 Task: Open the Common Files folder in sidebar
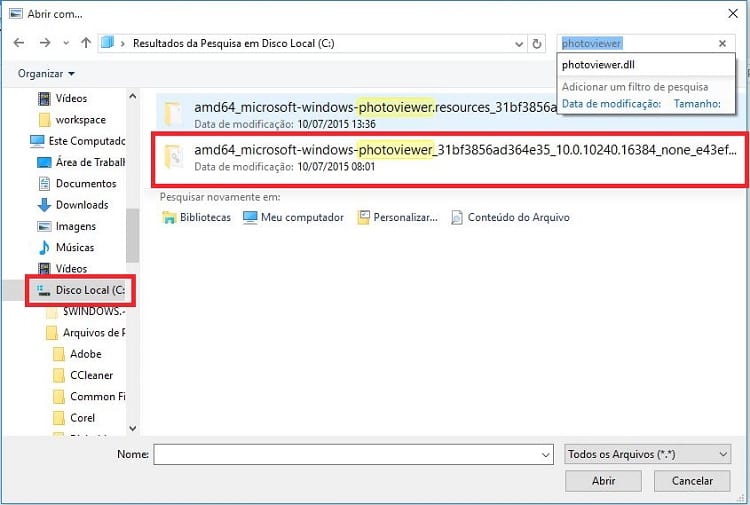pyautogui.click(x=89, y=397)
